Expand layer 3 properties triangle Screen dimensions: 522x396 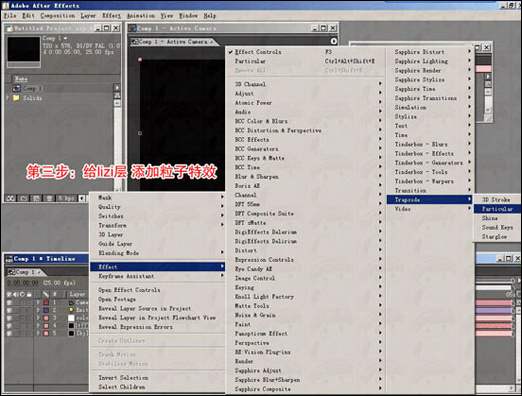click(38, 318)
